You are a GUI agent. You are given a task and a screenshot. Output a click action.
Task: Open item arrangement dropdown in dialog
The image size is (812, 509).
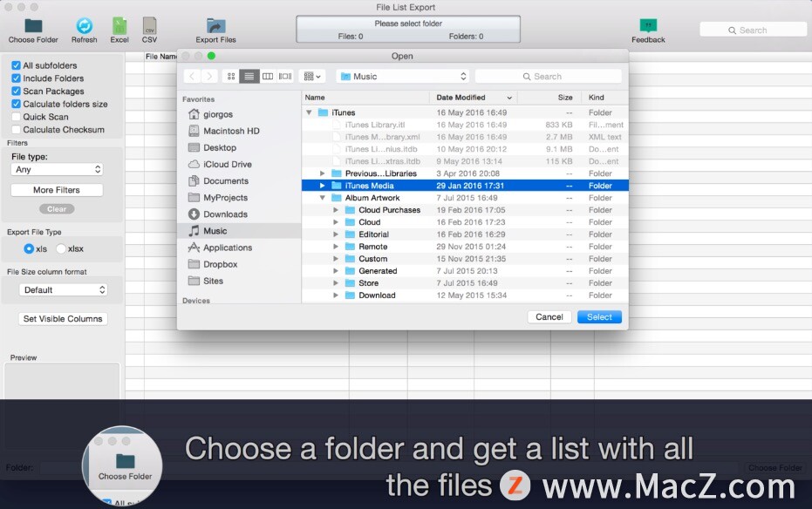311,77
